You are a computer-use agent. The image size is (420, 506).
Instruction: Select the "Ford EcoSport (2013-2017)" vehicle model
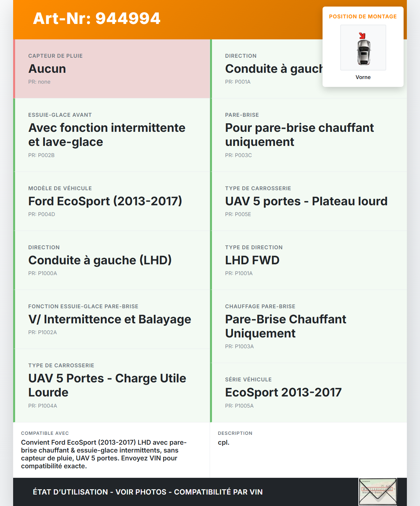pos(105,201)
